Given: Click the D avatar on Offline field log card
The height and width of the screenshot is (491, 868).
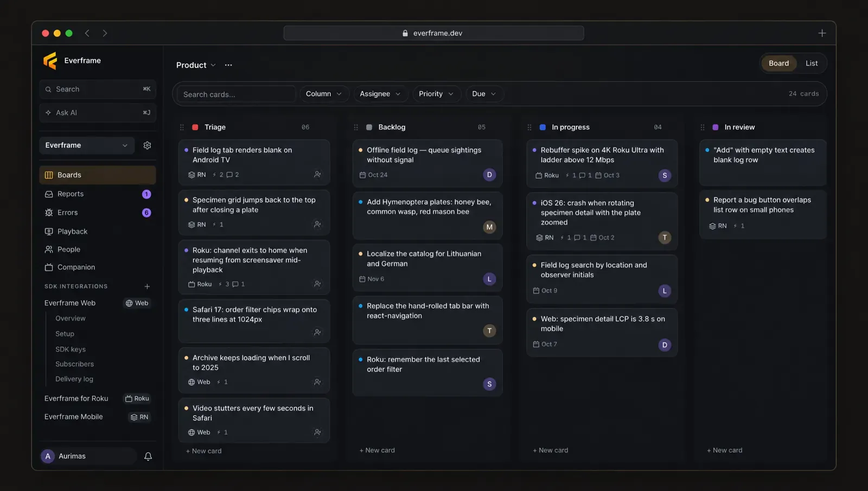Looking at the screenshot, I should 489,175.
